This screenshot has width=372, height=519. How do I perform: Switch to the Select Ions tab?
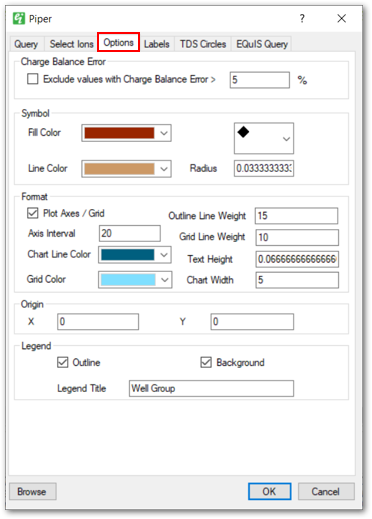click(x=71, y=44)
